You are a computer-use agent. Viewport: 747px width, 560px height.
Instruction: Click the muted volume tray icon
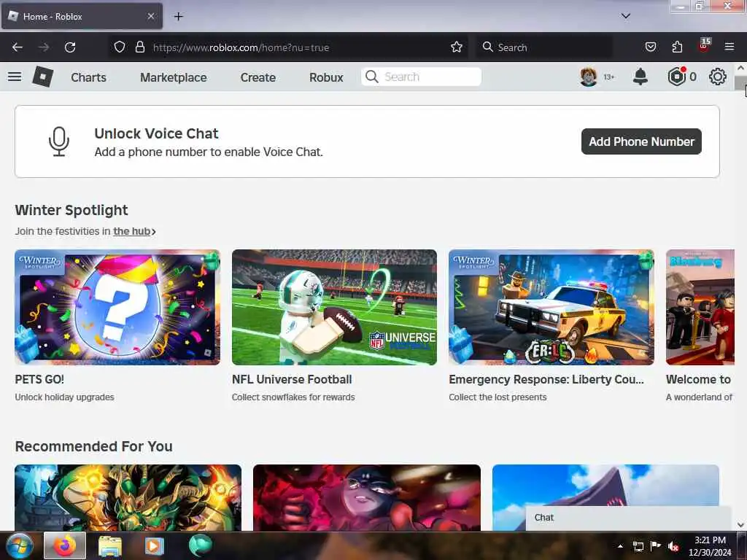673,546
